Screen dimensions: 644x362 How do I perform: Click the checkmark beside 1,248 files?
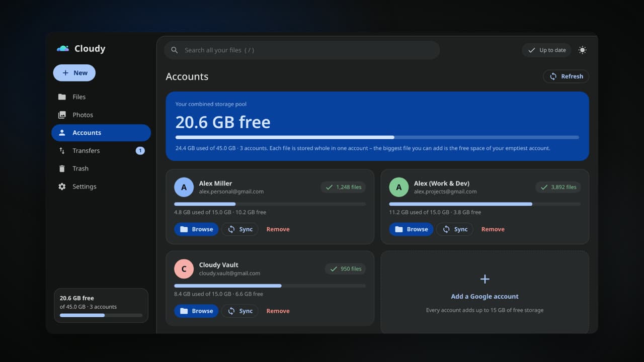[329, 187]
